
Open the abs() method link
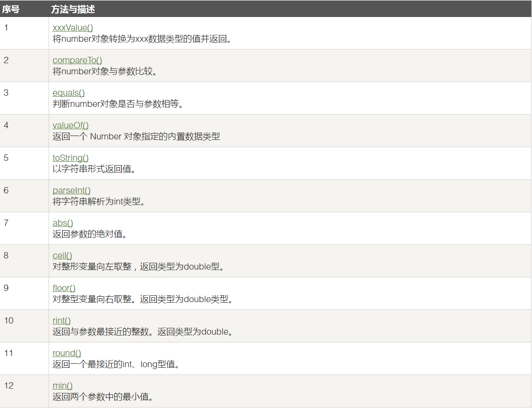pos(63,223)
